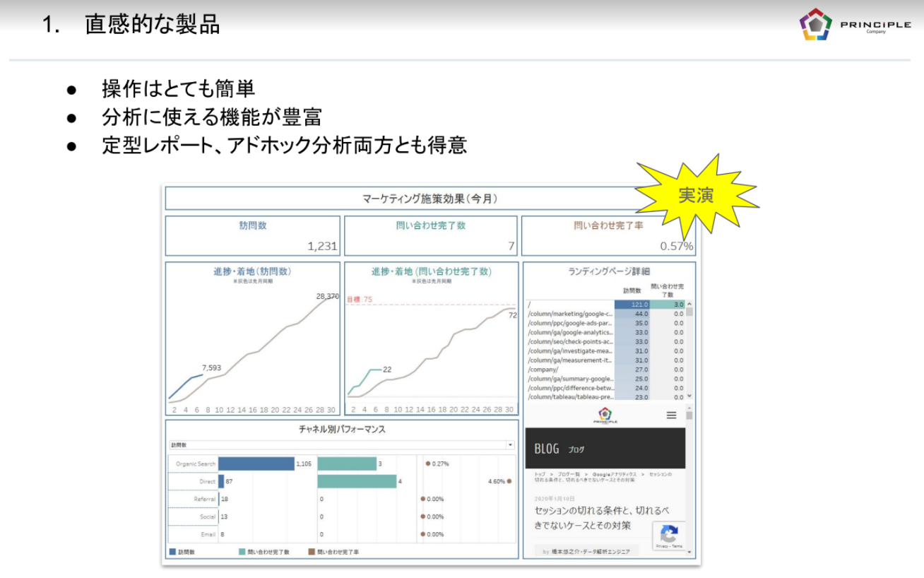
Task: Click the teal 問い合わせ完了数 legend square
Action: click(x=242, y=551)
